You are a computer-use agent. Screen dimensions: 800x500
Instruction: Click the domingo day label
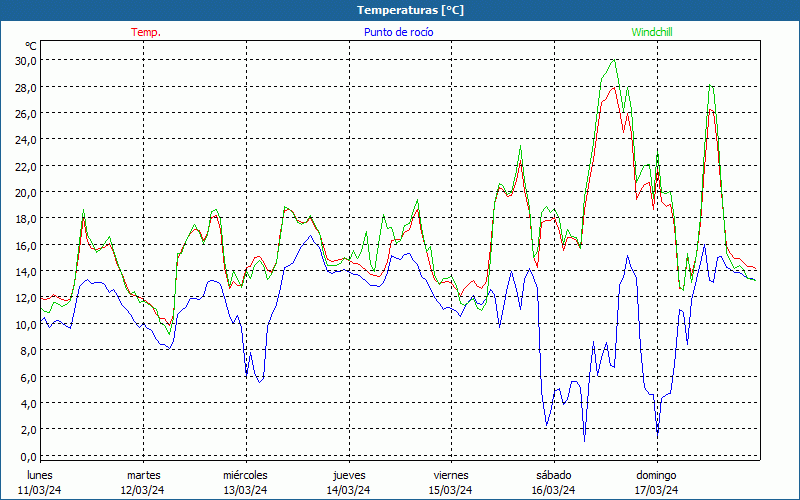[x=656, y=475]
